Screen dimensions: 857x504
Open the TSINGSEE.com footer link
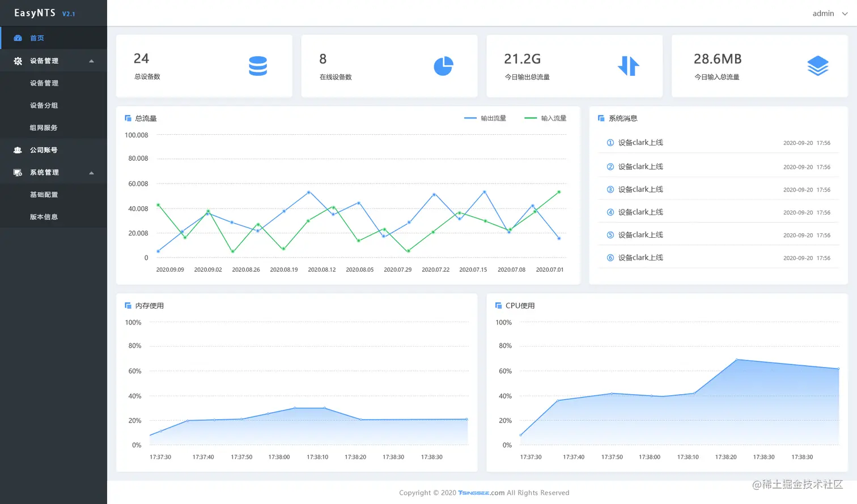(481, 493)
